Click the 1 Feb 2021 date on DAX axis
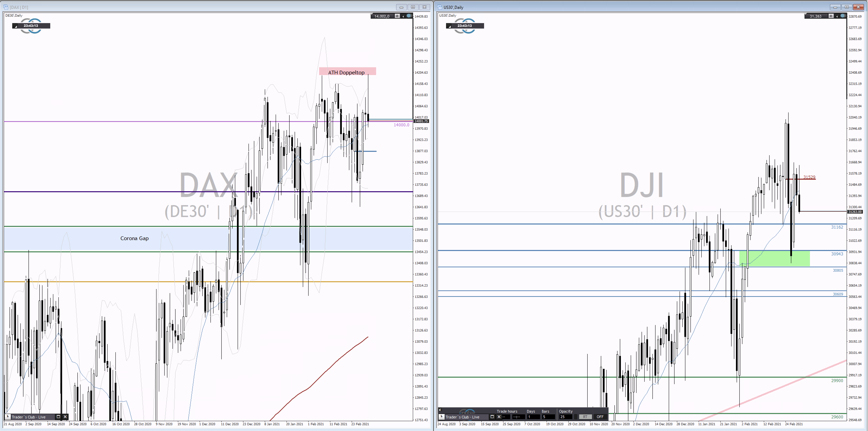 coord(316,424)
